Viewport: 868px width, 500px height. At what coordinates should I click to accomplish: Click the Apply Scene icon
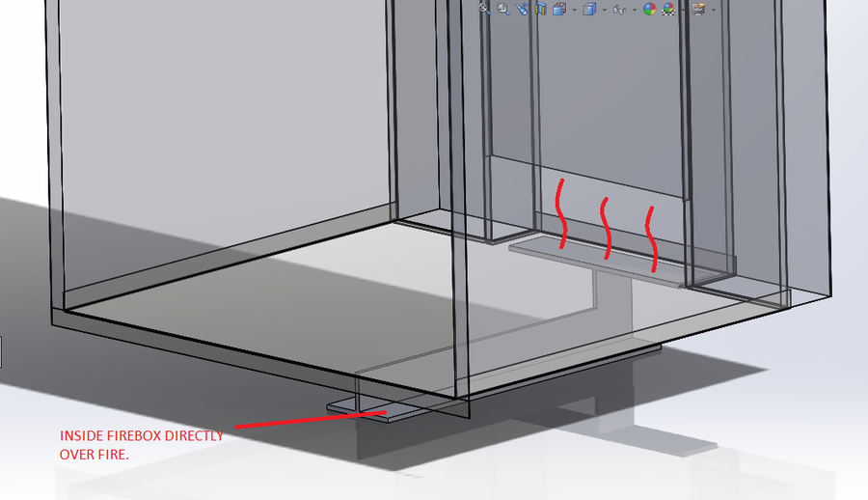[x=668, y=9]
